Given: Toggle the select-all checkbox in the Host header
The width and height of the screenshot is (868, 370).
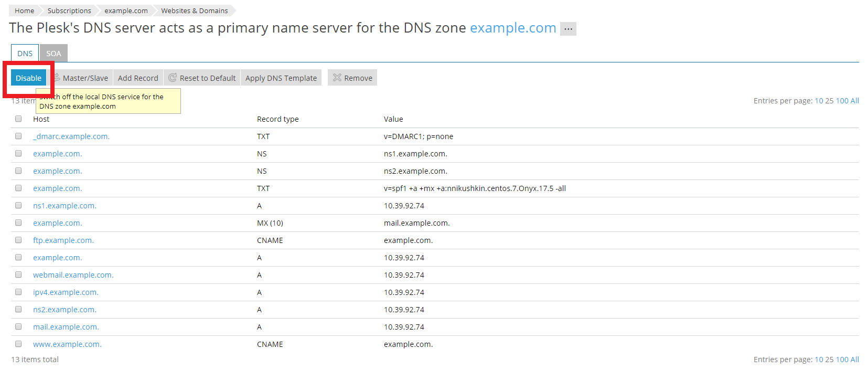Looking at the screenshot, I should (x=18, y=119).
